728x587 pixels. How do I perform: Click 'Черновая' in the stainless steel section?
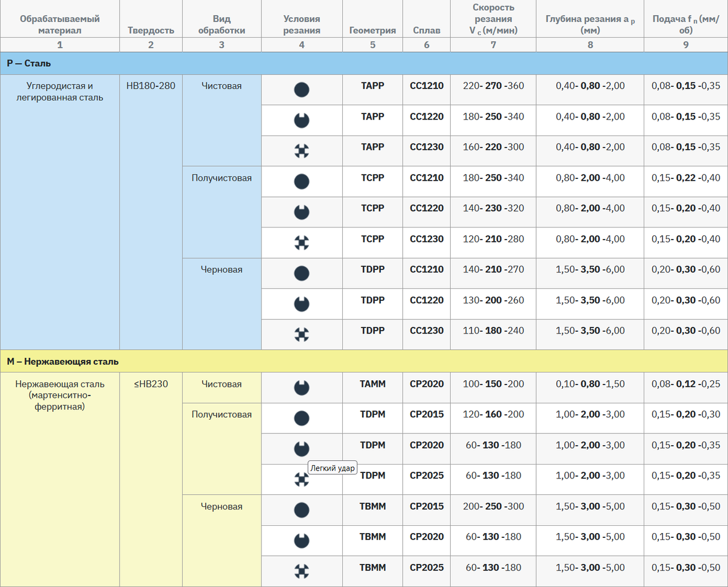(221, 506)
